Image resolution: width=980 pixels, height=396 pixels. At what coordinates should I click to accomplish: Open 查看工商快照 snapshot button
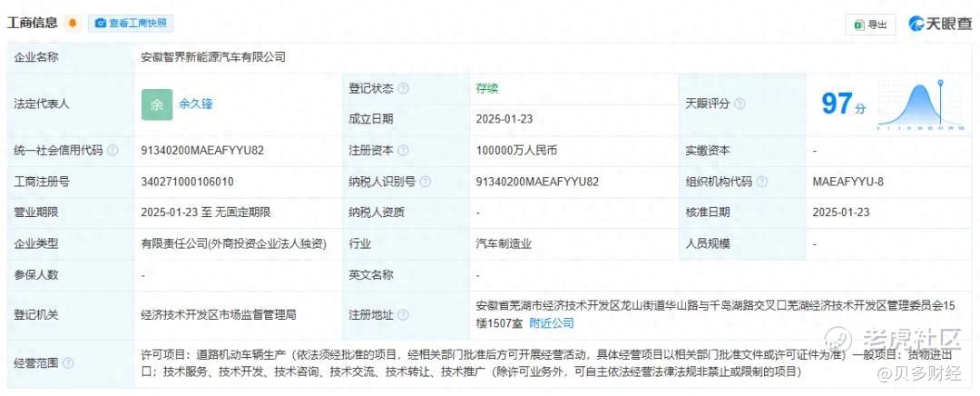click(x=131, y=23)
